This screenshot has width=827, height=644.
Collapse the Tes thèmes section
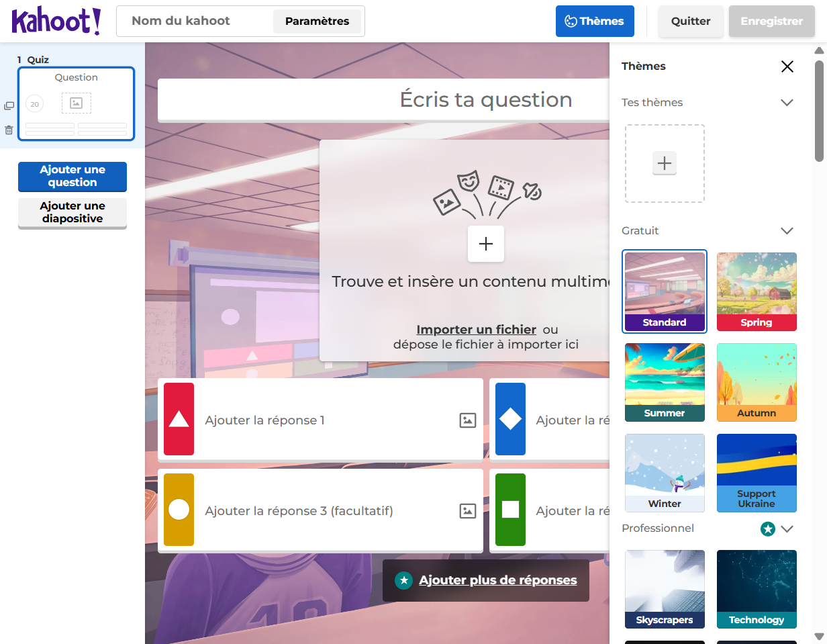coord(787,103)
